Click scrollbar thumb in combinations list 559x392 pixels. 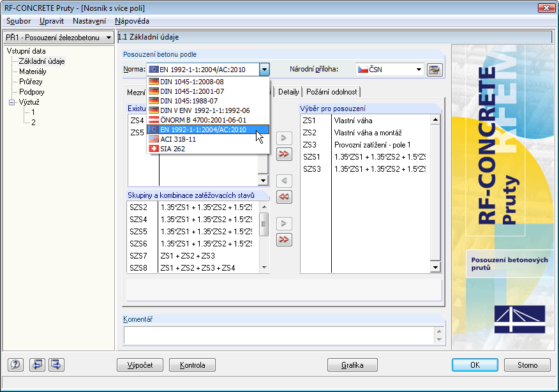[264, 224]
